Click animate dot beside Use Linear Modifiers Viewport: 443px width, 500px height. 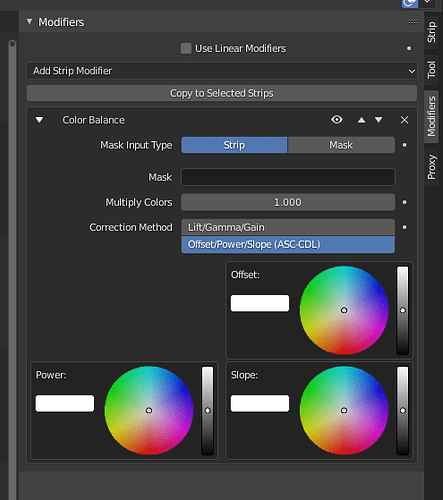(409, 48)
